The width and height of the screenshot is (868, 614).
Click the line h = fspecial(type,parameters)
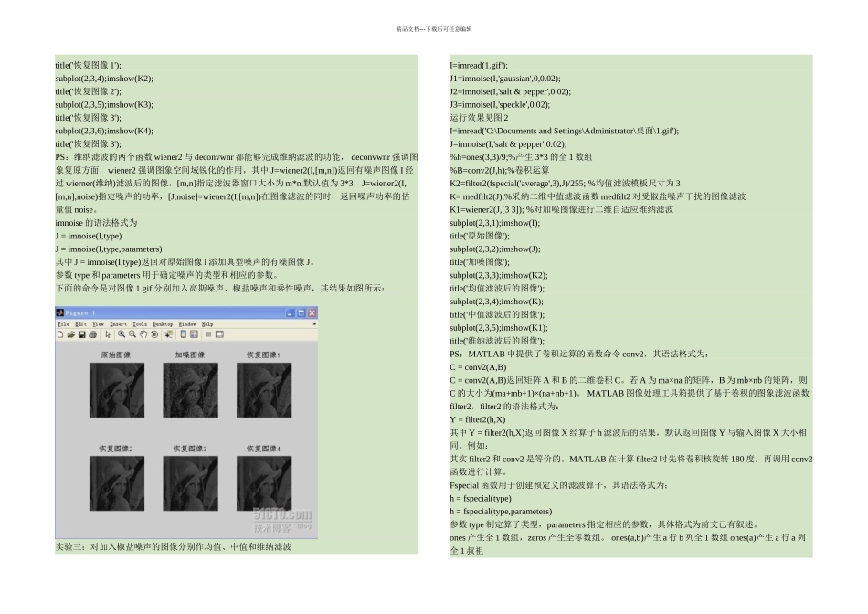501,512
